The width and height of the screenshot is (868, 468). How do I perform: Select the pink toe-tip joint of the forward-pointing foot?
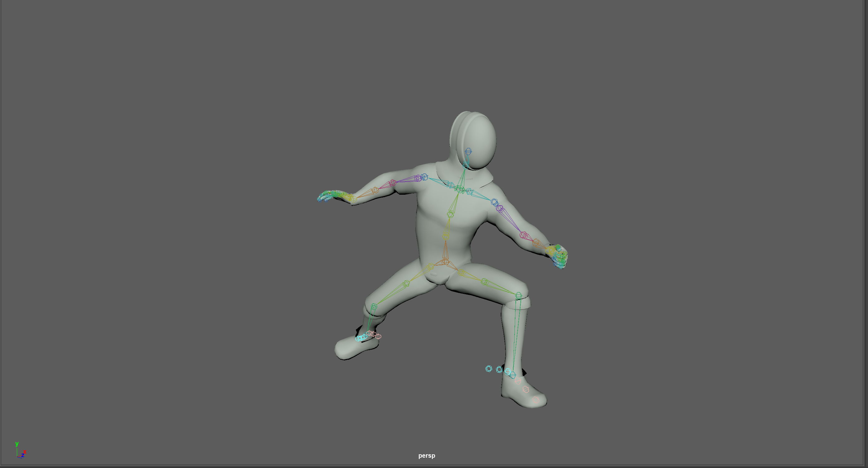tap(536, 399)
